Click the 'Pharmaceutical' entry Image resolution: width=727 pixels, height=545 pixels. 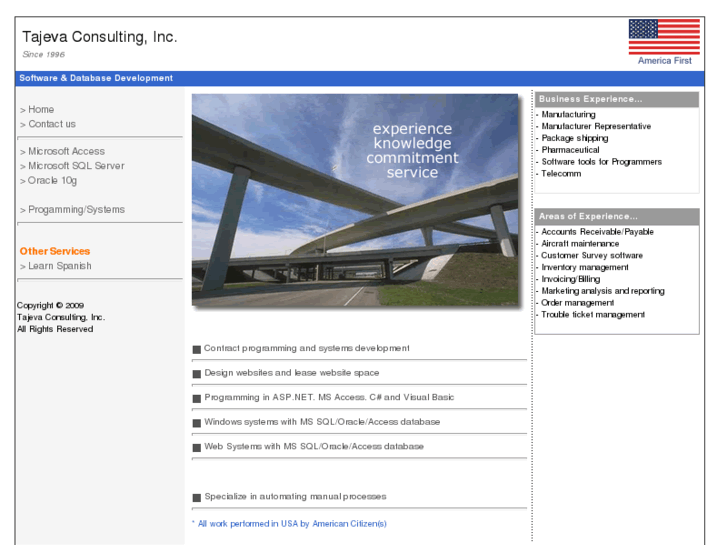(x=570, y=150)
